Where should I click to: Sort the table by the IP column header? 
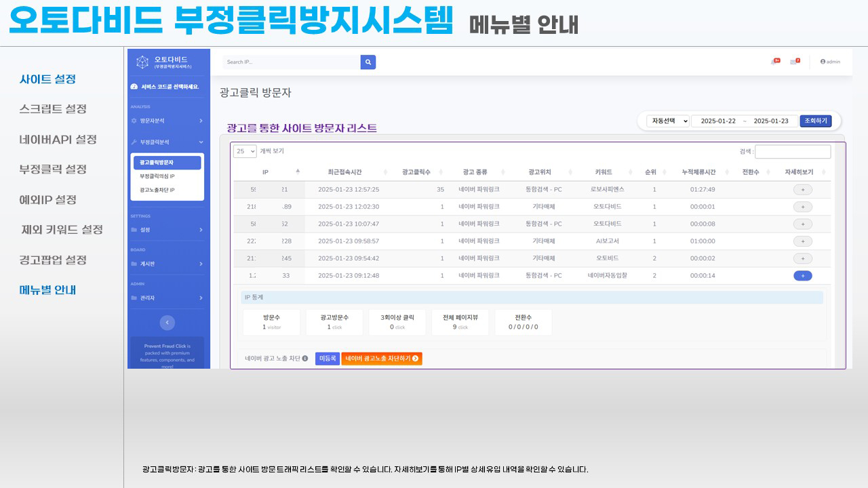[266, 172]
